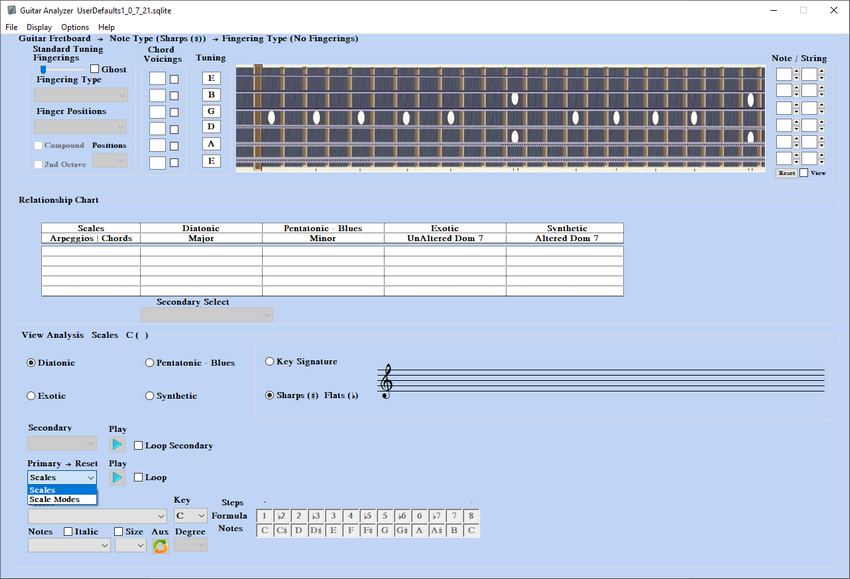Image resolution: width=850 pixels, height=579 pixels.
Task: Click the b3 formula step box
Action: click(316, 516)
